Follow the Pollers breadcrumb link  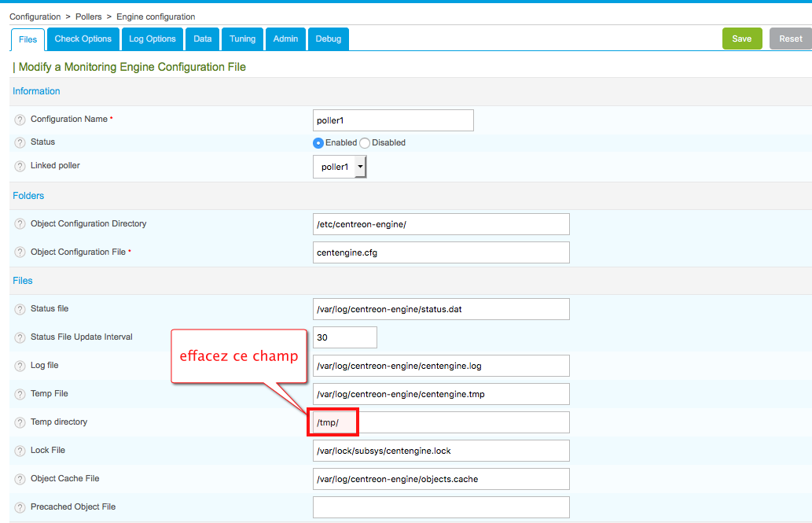coord(89,17)
